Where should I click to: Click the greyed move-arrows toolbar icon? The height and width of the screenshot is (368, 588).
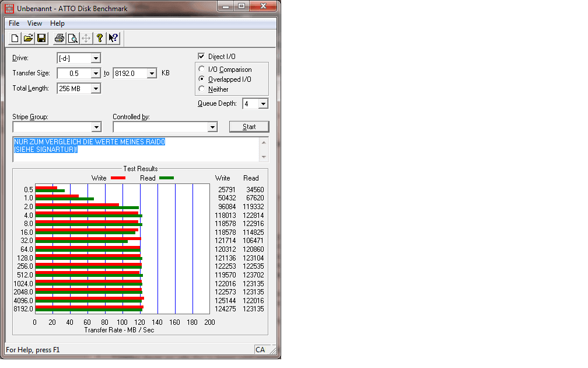click(86, 38)
